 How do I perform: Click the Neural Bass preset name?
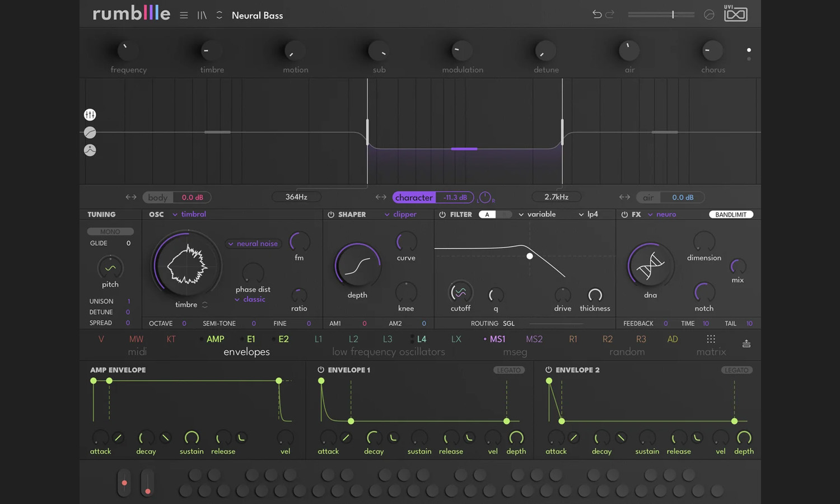tap(257, 16)
